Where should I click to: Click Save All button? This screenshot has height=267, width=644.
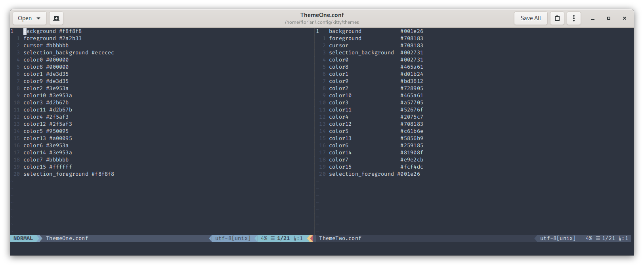531,18
